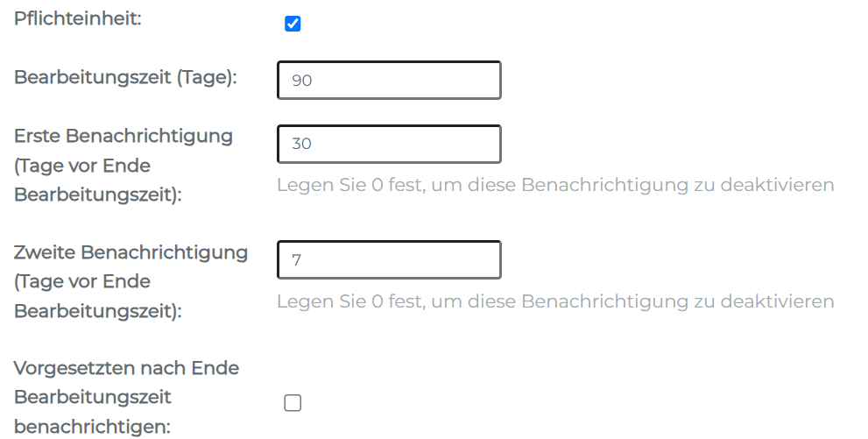Click the "benachrichtigen:" word in bottom label
Screen dimensions: 868x439
[x=92, y=427]
